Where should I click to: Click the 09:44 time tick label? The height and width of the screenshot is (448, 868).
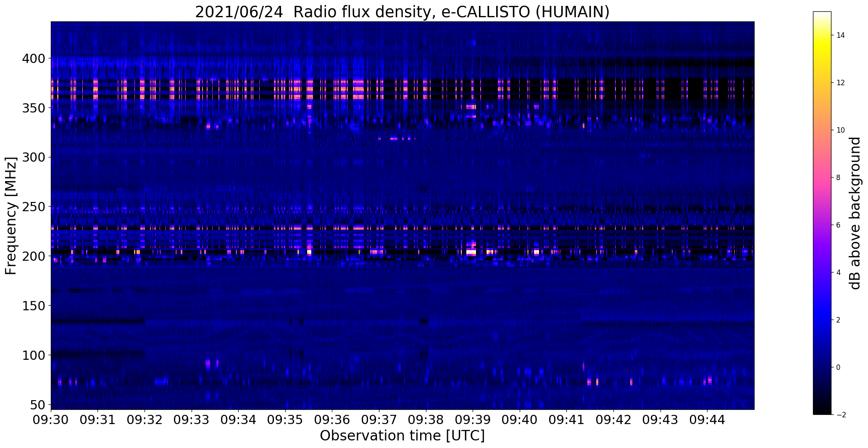708,420
